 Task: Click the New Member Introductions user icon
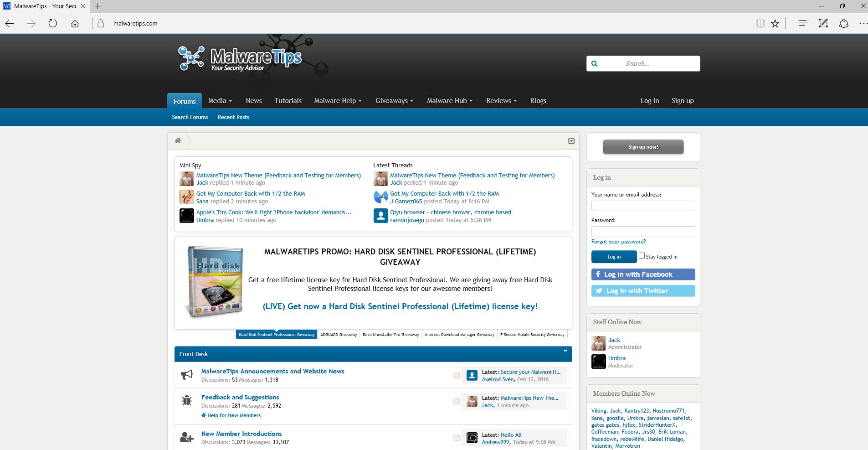tap(187, 438)
